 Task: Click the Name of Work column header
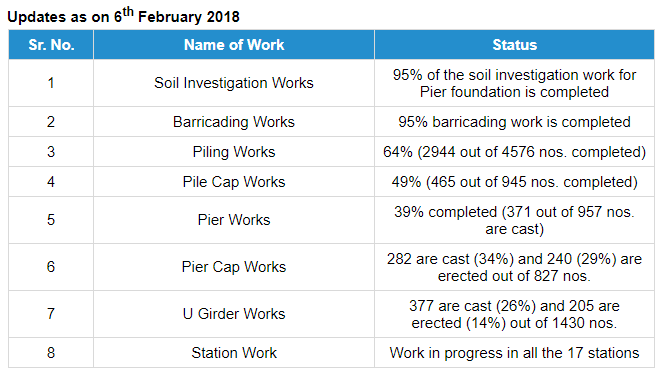[x=234, y=44]
